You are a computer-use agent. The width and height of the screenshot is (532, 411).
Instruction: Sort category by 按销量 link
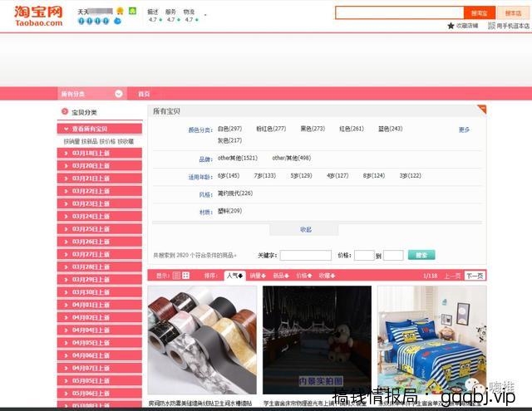[x=71, y=141]
